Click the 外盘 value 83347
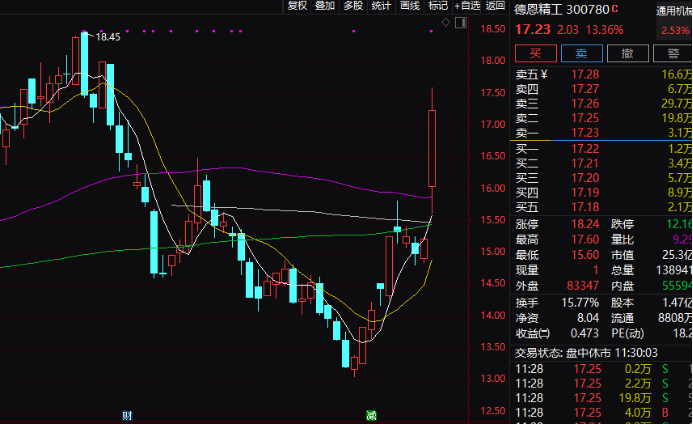 tap(583, 286)
